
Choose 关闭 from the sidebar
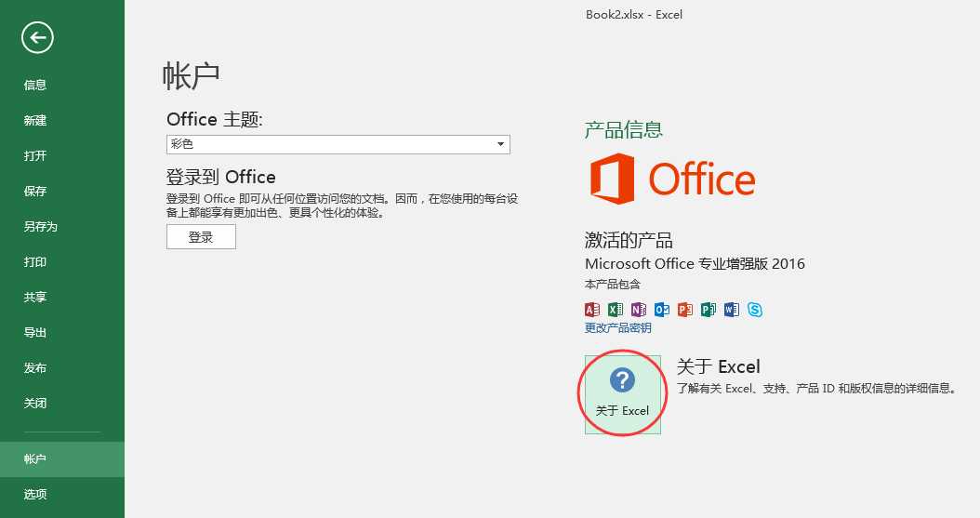(62, 403)
